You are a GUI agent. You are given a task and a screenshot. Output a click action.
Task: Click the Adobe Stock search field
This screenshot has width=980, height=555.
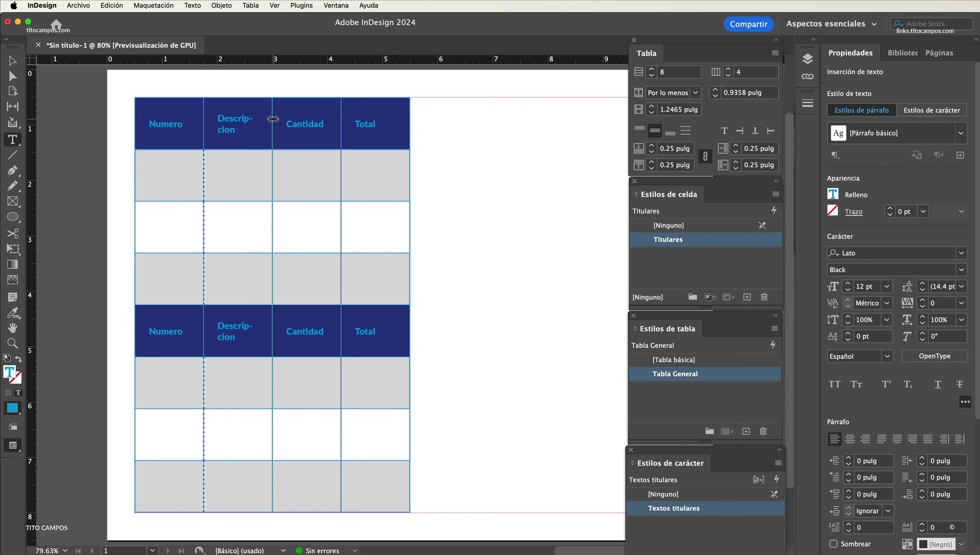coord(932,24)
